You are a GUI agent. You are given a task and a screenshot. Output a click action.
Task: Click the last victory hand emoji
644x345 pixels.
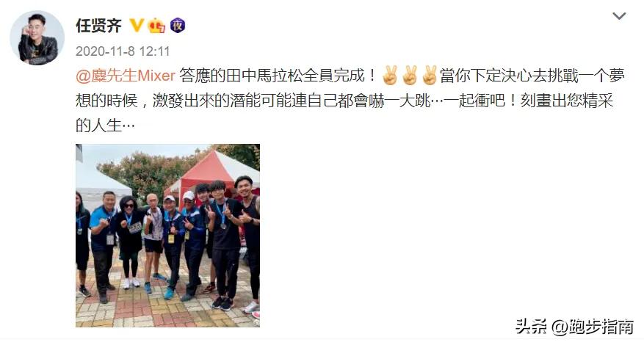[430, 76]
